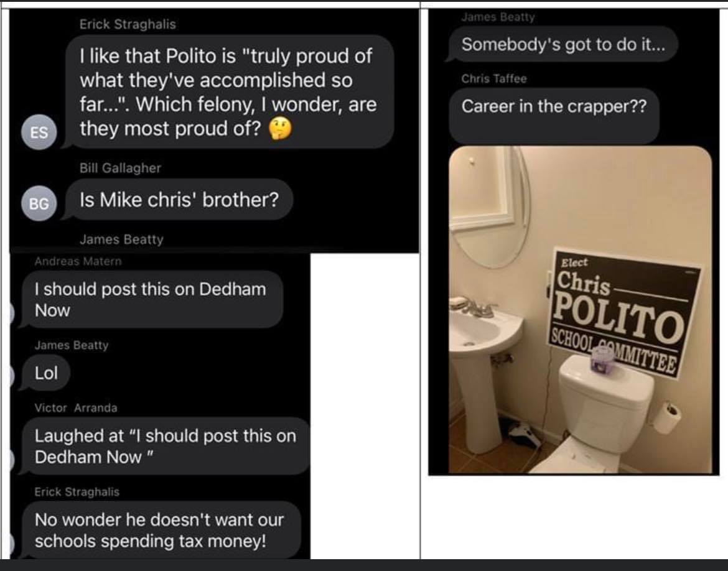Click the BG avatar circle
728x571 pixels.
click(39, 203)
